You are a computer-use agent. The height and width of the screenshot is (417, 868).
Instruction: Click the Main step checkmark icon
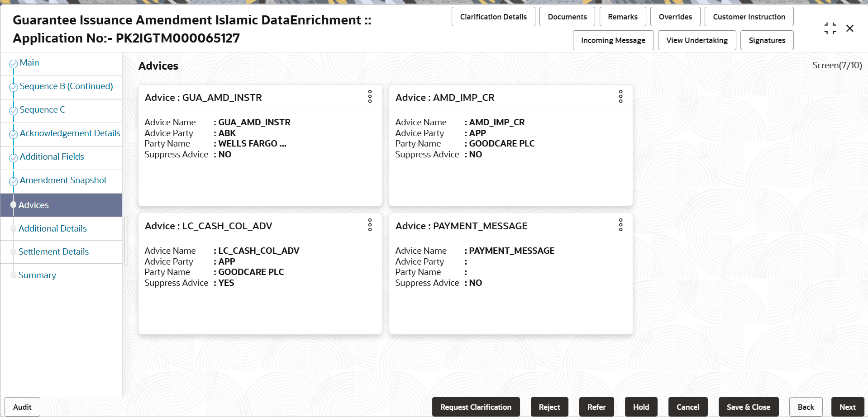(14, 64)
